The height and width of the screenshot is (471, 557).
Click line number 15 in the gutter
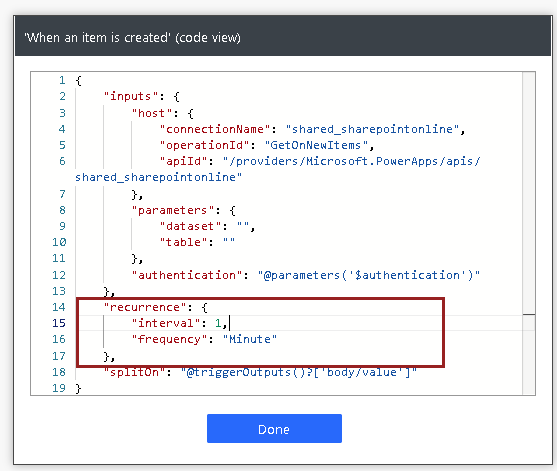59,323
